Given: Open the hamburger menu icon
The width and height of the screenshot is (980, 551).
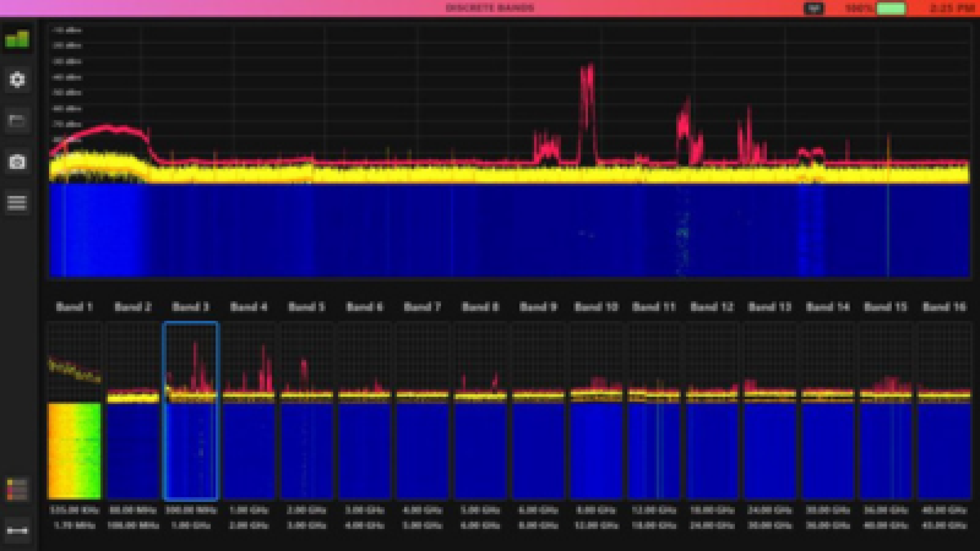Looking at the screenshot, I should tap(17, 202).
